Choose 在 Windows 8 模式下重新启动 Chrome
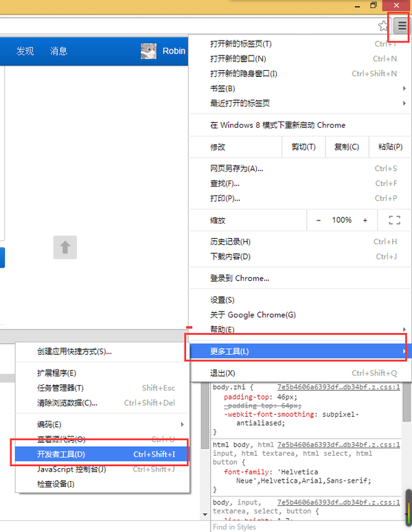The height and width of the screenshot is (532, 412). tap(300, 125)
